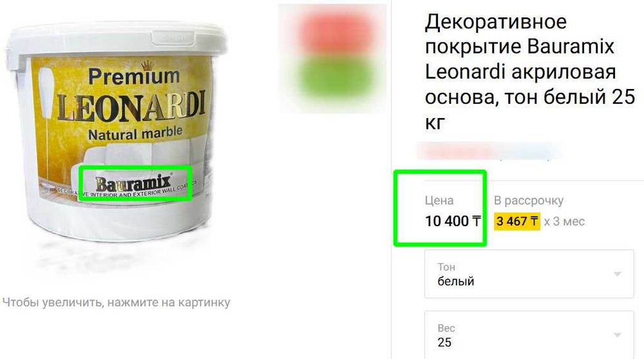Click the Цена label
Image resolution: width=644 pixels, height=359 pixels.
point(439,200)
